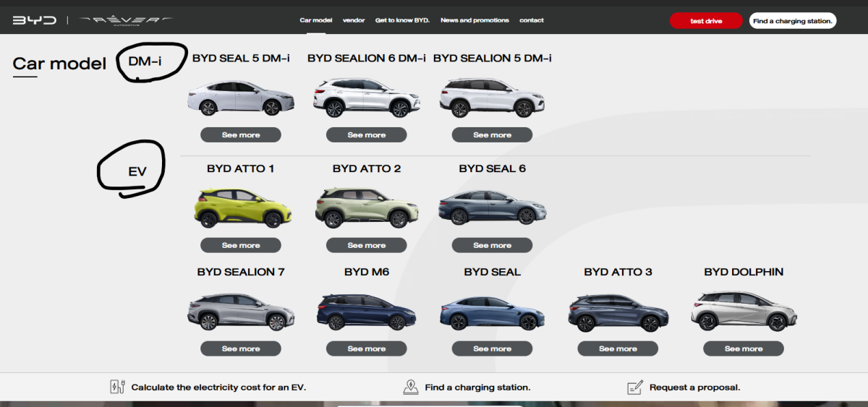See more about BYD M6

coord(367,348)
